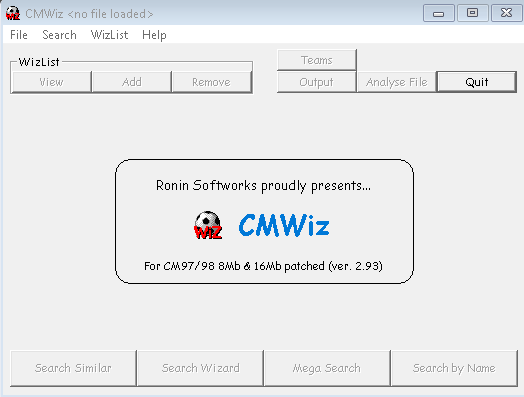524x397 pixels.
Task: Click the version 2.93 text line
Action: [x=263, y=266]
